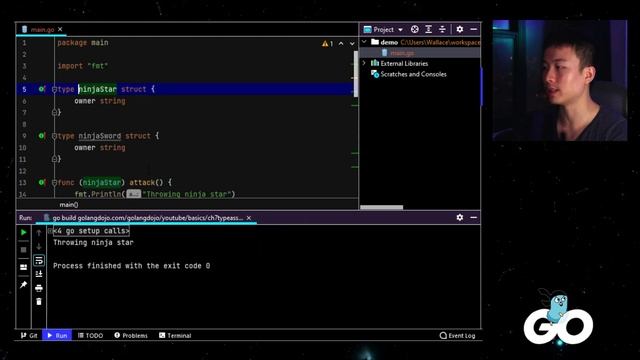Open the Terminal tool window
This screenshot has width=640, height=360.
point(175,336)
